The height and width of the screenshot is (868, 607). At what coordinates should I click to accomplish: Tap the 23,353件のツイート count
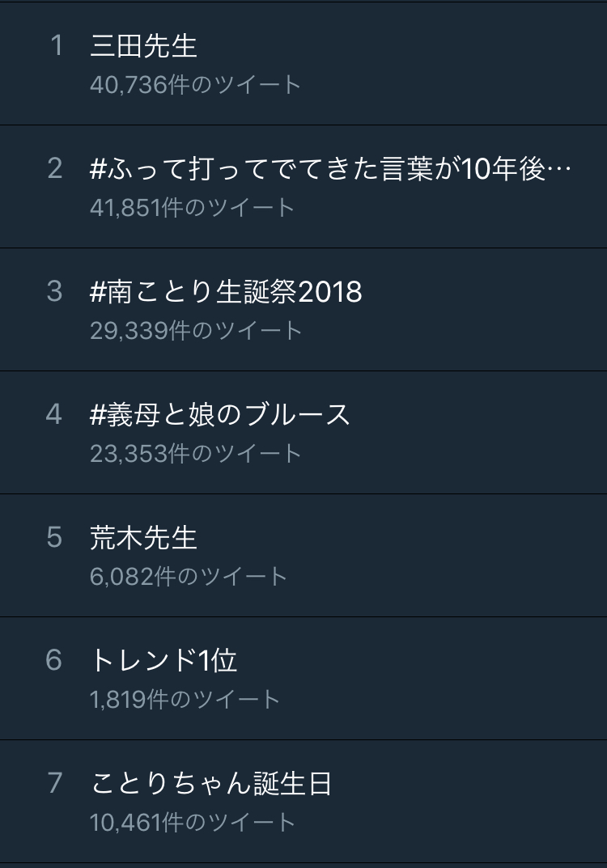[x=195, y=454]
